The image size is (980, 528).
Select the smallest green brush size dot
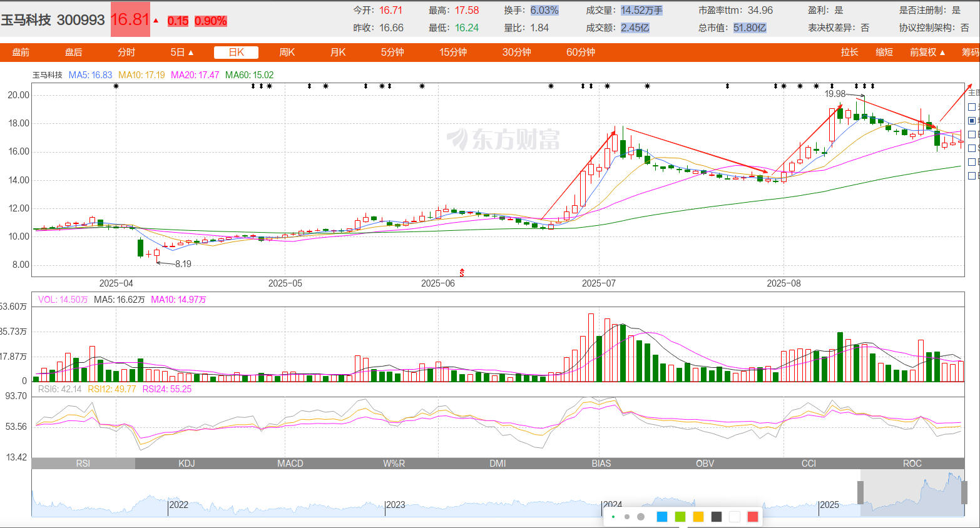613,517
